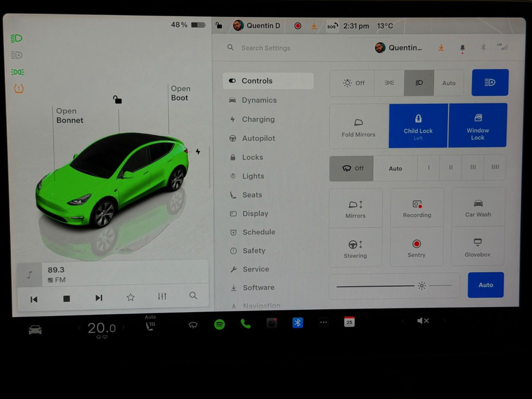
Task: Disable the Child Lock Left
Action: (418, 126)
